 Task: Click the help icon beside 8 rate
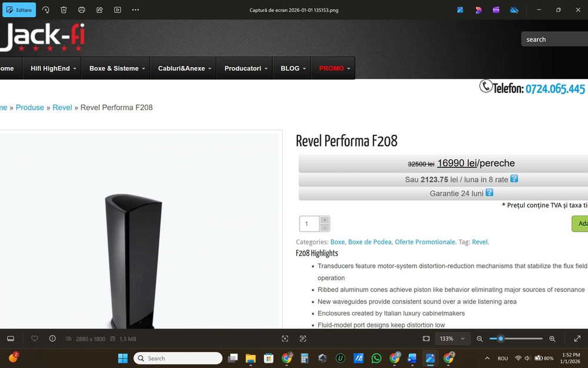[x=514, y=179]
